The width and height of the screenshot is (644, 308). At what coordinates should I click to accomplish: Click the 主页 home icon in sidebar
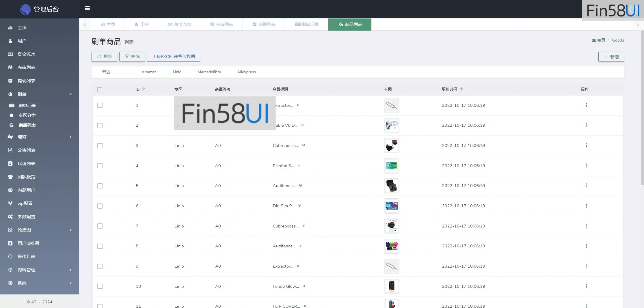(10, 28)
